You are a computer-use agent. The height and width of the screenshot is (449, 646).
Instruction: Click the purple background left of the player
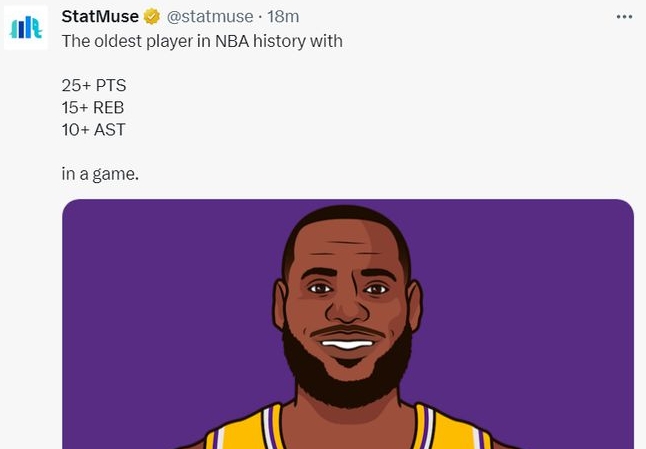coord(150,320)
